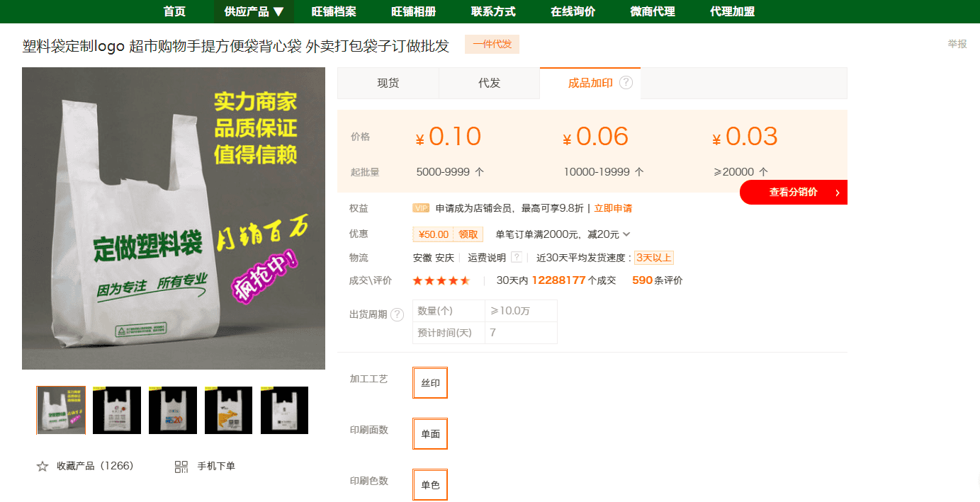
Task: Select the first product thumbnail with green text
Action: click(61, 410)
